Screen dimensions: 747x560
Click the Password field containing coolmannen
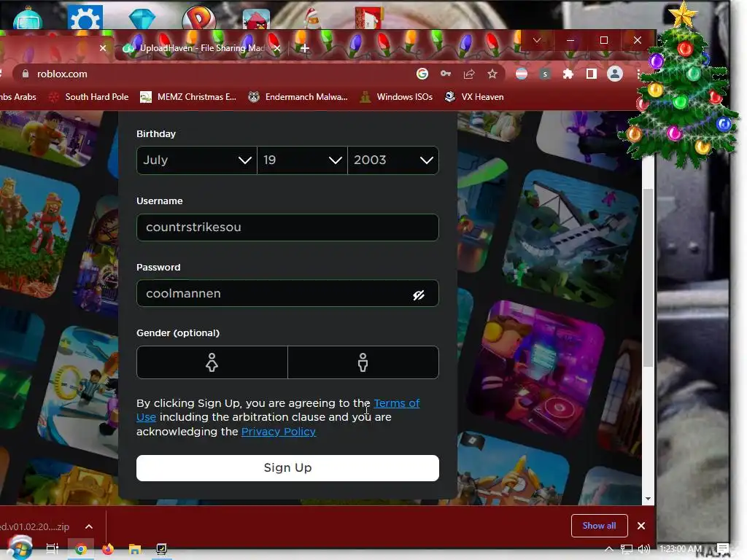pos(287,293)
